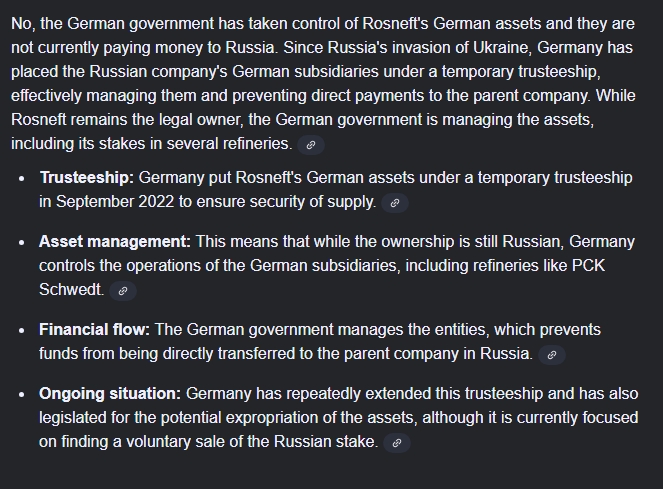Click the citation icon after "Russian stake."

pyautogui.click(x=397, y=443)
